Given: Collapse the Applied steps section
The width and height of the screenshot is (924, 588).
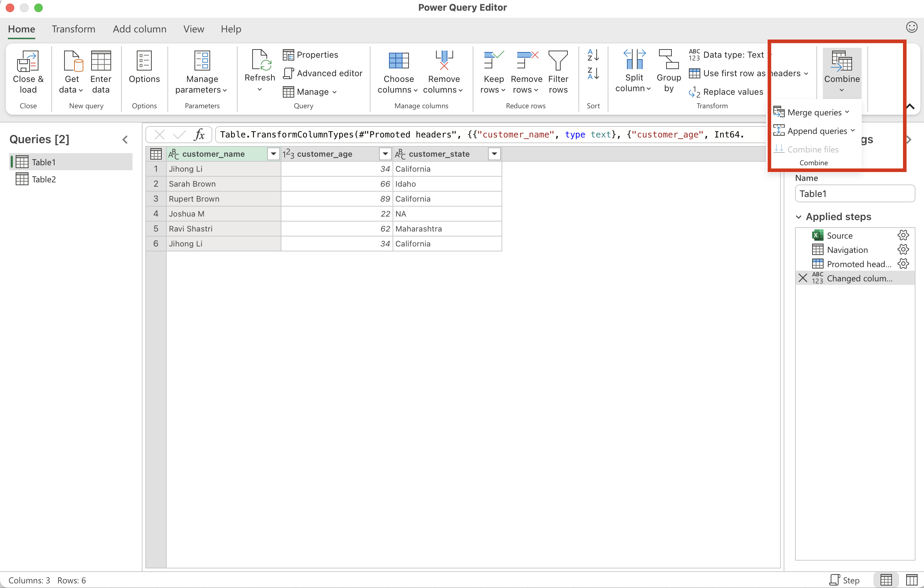Looking at the screenshot, I should [x=799, y=217].
